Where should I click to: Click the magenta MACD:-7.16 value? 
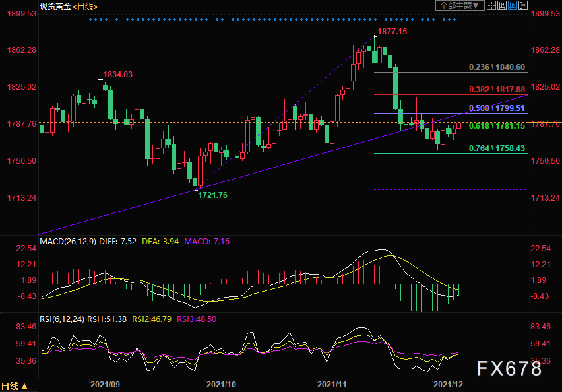207,242
